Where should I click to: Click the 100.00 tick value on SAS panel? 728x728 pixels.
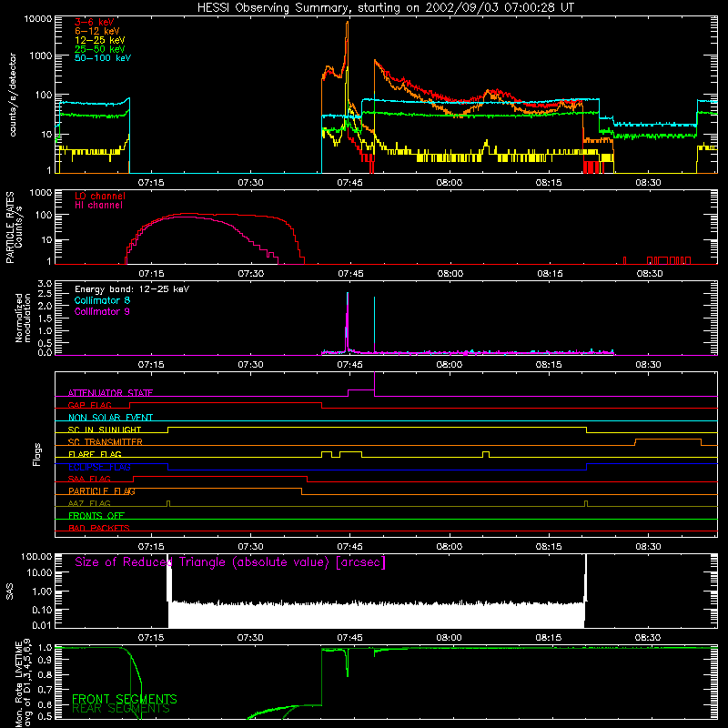[x=36, y=556]
